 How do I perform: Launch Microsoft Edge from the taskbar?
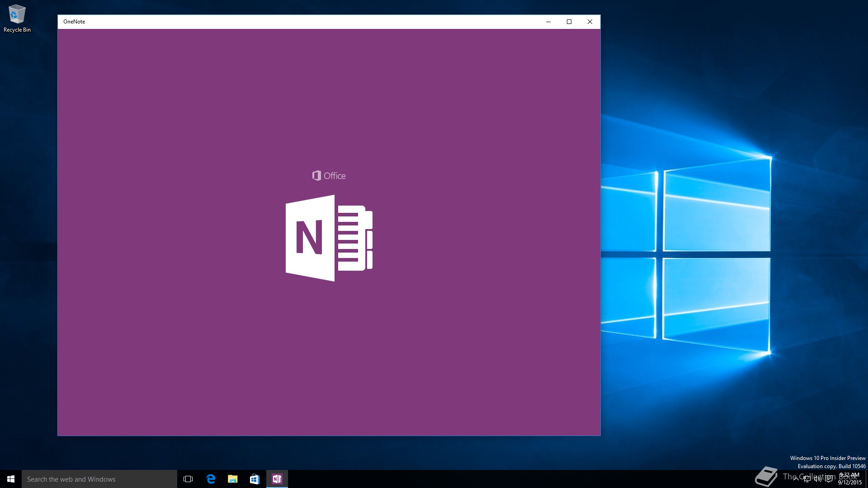tap(211, 479)
